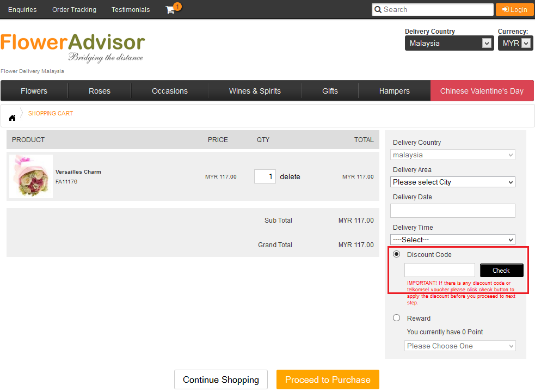Click the Delivery Date input field

click(x=452, y=211)
